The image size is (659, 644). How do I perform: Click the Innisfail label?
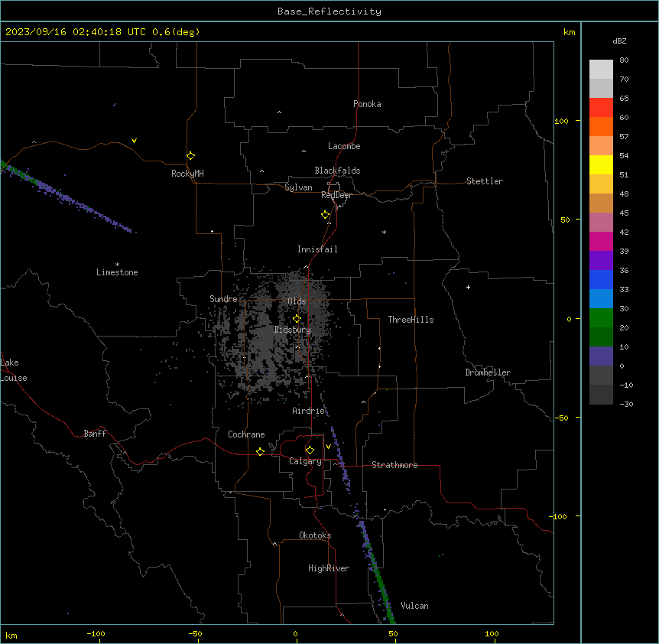(x=317, y=249)
